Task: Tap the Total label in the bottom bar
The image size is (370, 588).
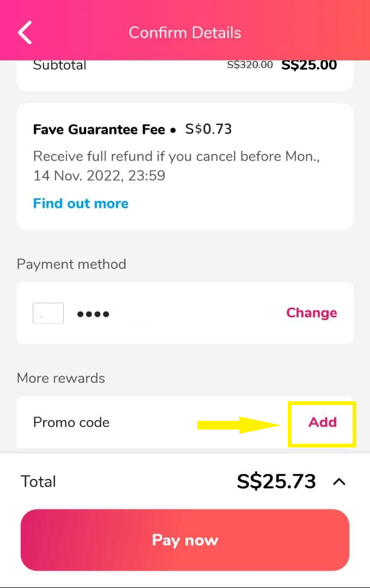Action: coord(38,482)
